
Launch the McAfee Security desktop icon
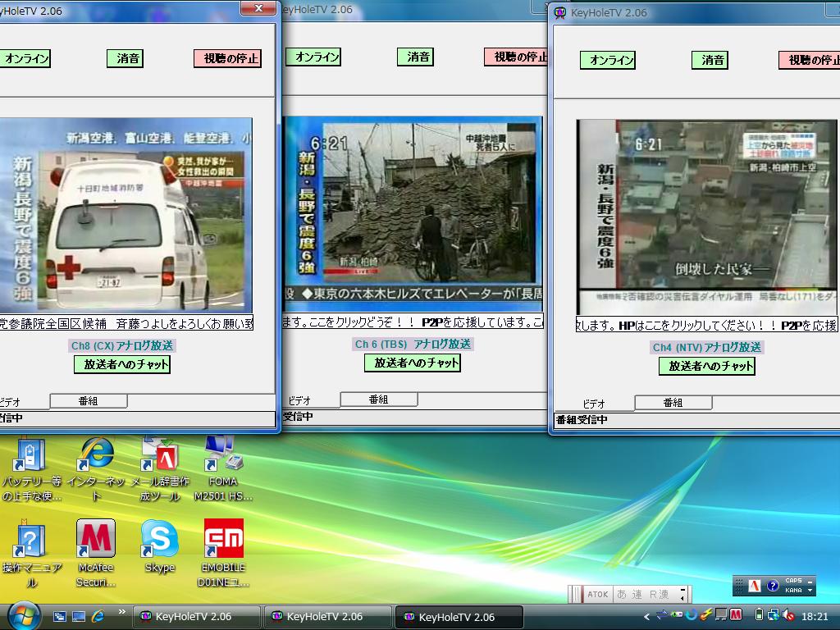95,554
